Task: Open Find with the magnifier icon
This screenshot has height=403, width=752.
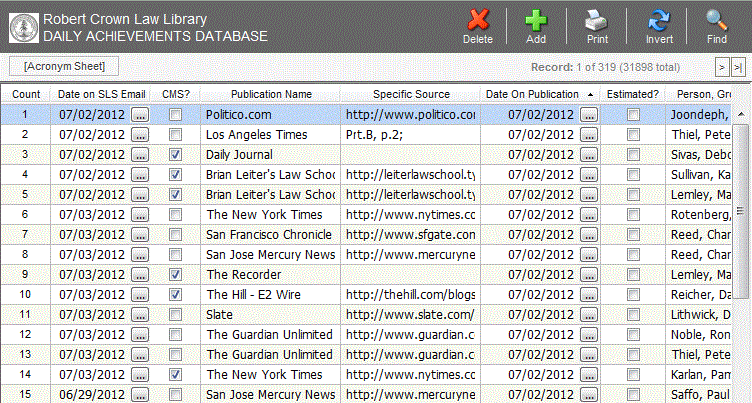Action: (717, 21)
